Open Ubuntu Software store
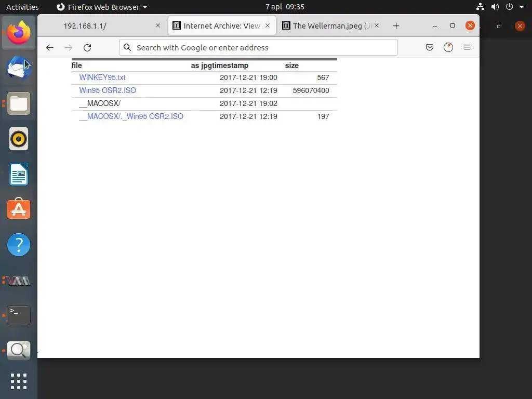 click(19, 209)
